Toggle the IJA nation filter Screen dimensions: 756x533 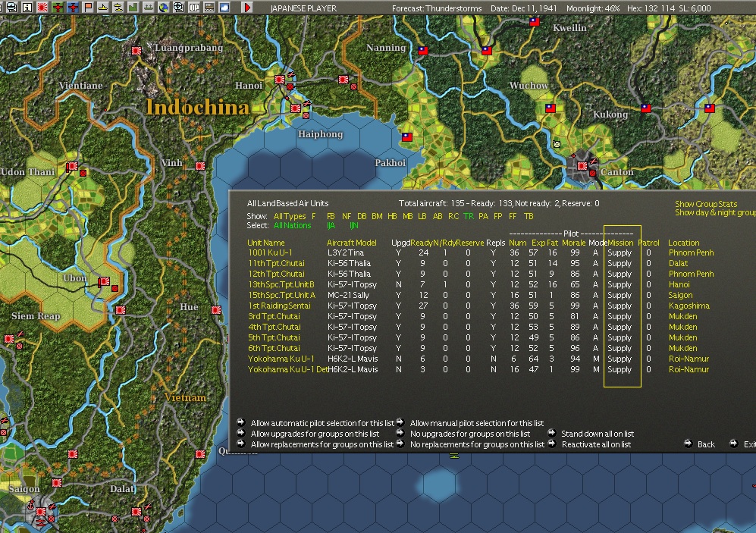coord(331,225)
